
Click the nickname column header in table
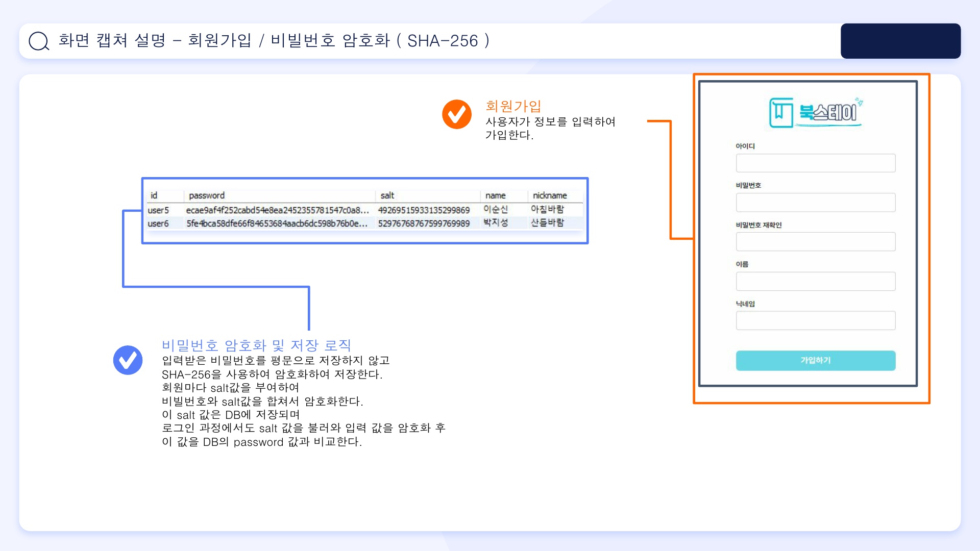[x=550, y=195]
